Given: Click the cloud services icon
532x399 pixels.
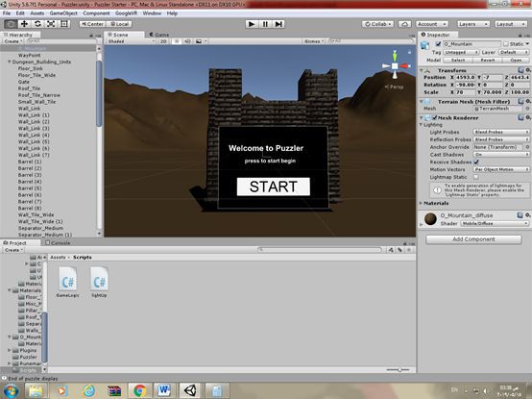Looking at the screenshot, I should tap(405, 24).
